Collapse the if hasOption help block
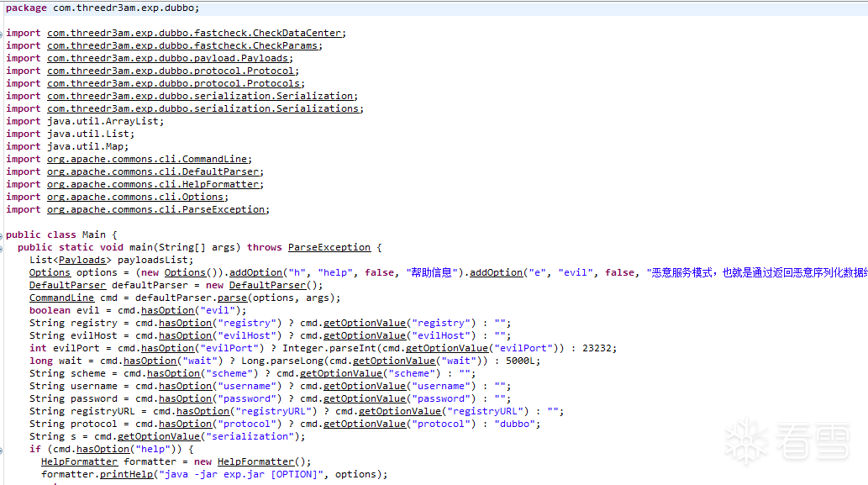The width and height of the screenshot is (868, 485). [x=1, y=451]
